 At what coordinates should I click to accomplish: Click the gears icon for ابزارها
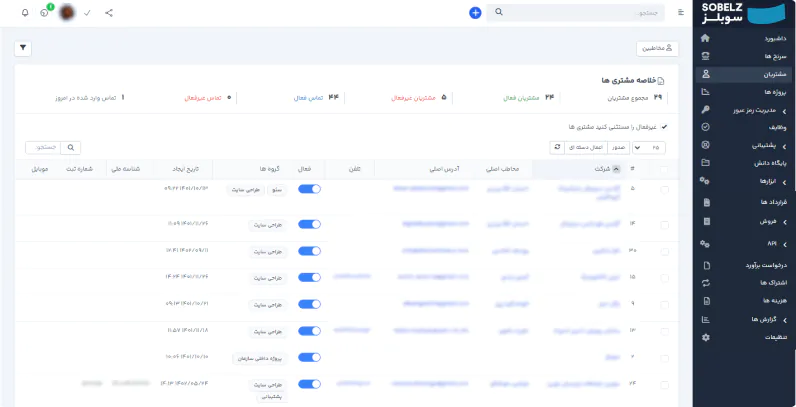click(x=705, y=181)
